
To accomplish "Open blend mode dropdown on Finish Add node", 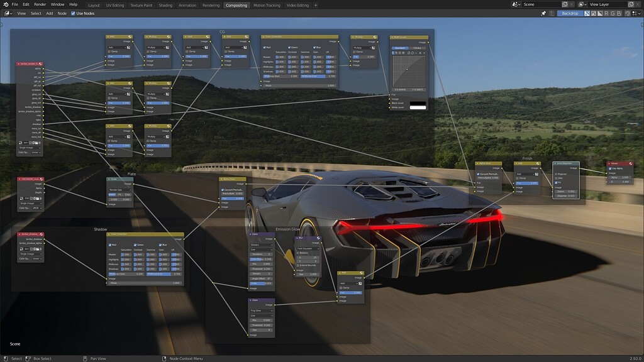I will click(x=525, y=174).
